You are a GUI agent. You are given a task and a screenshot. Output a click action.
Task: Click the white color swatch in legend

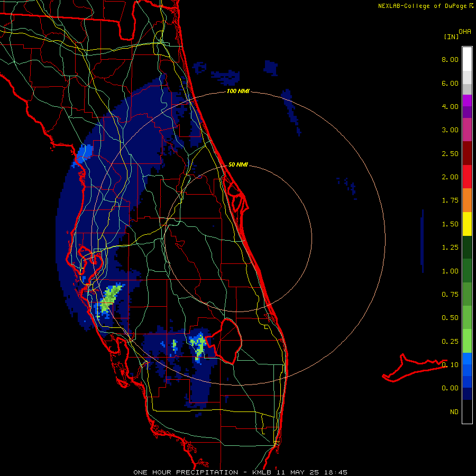467,59
